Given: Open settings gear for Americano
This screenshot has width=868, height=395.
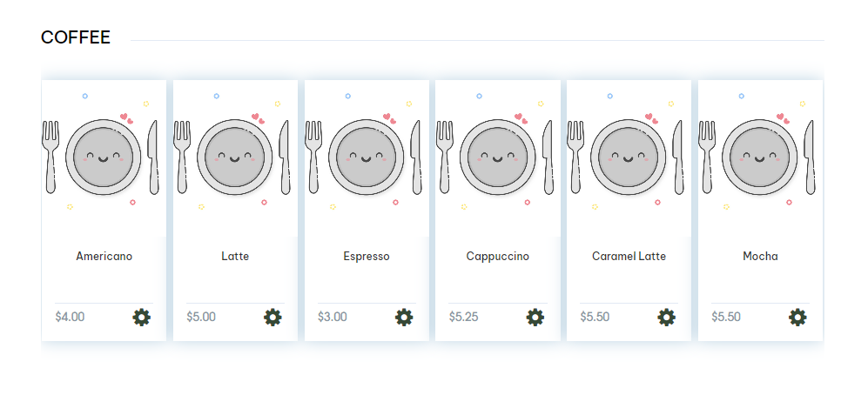Looking at the screenshot, I should tap(142, 318).
